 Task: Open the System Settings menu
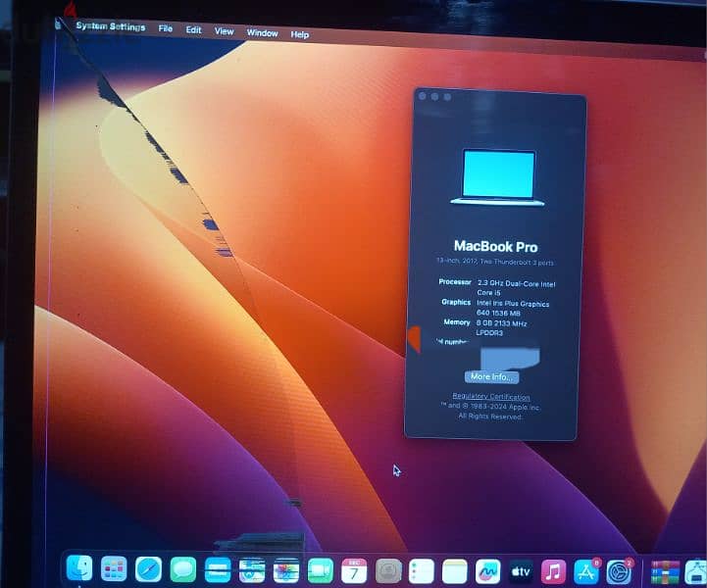click(111, 26)
